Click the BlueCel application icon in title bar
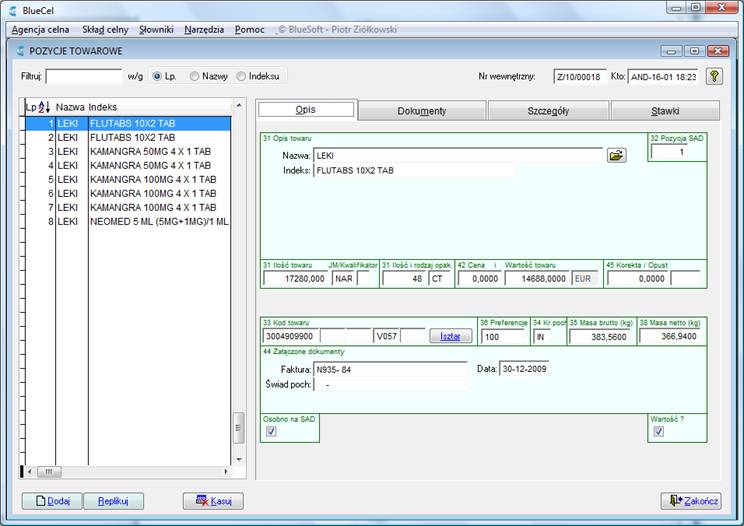Viewport: 744px width, 526px height. pyautogui.click(x=13, y=10)
